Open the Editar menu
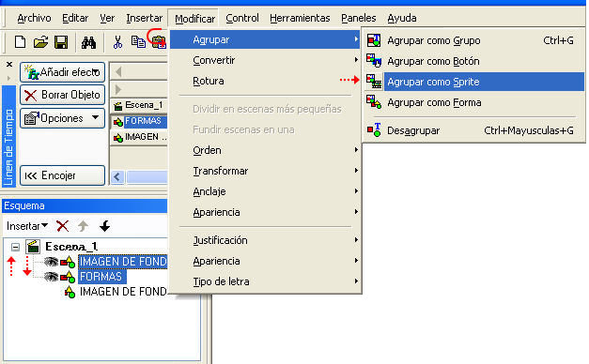 pos(75,18)
